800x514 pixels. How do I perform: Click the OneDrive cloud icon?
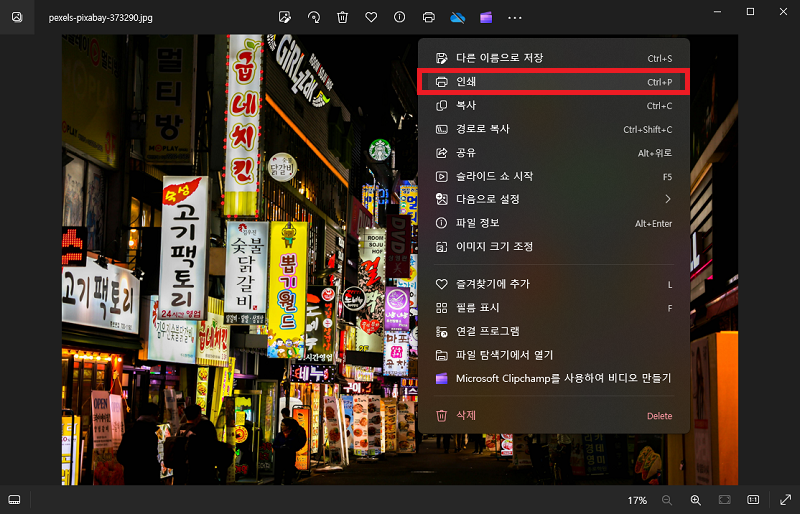(458, 18)
